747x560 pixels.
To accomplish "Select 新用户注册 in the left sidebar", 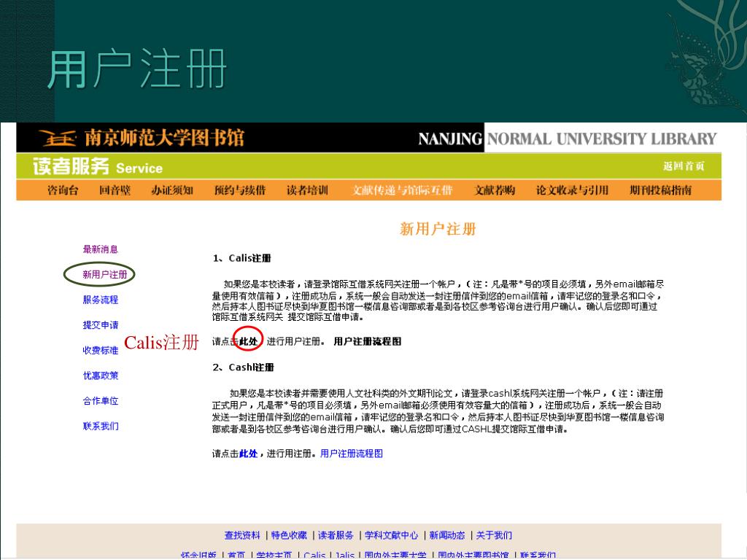I will pyautogui.click(x=104, y=275).
